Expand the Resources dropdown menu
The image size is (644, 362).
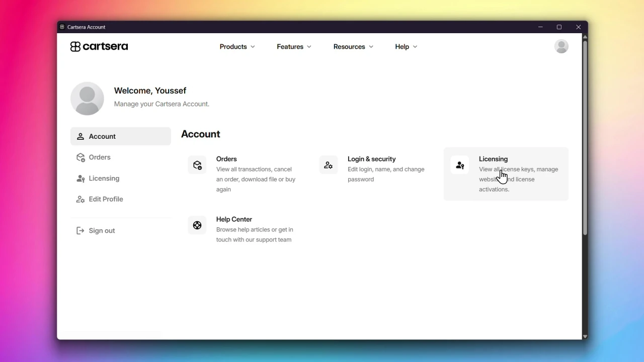tap(353, 47)
